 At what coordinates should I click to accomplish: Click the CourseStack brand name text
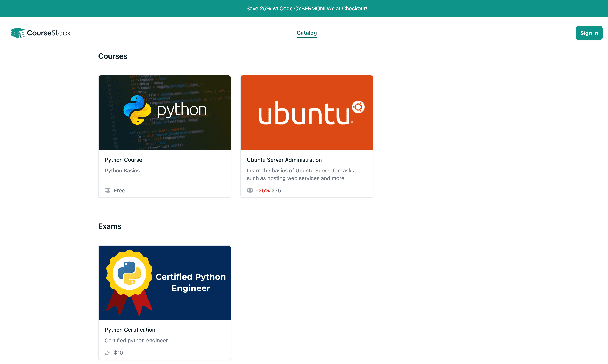tap(49, 33)
